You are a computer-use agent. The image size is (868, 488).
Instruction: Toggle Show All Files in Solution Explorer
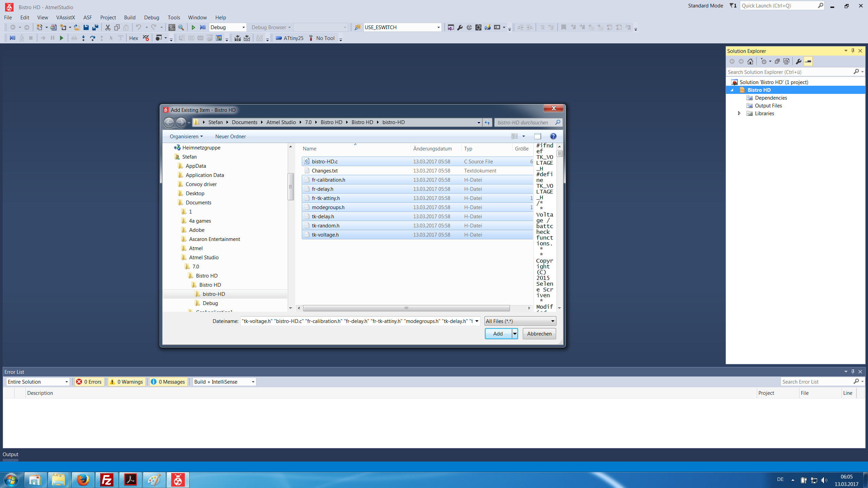(786, 61)
